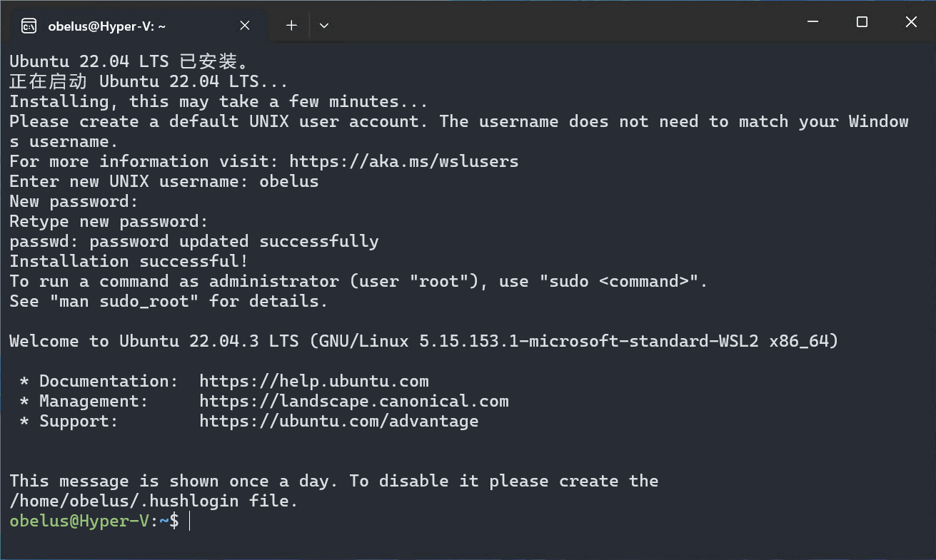Image resolution: width=936 pixels, height=560 pixels.
Task: Maximize the terminal window
Action: [862, 22]
